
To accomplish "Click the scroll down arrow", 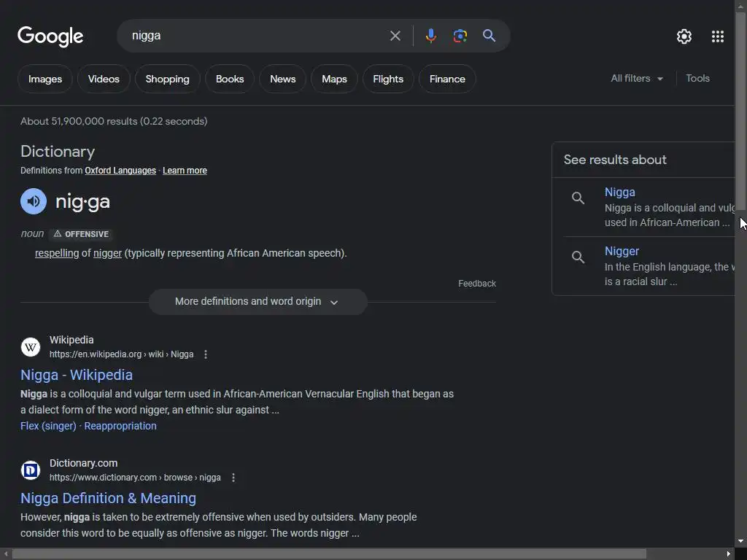I will [740, 542].
